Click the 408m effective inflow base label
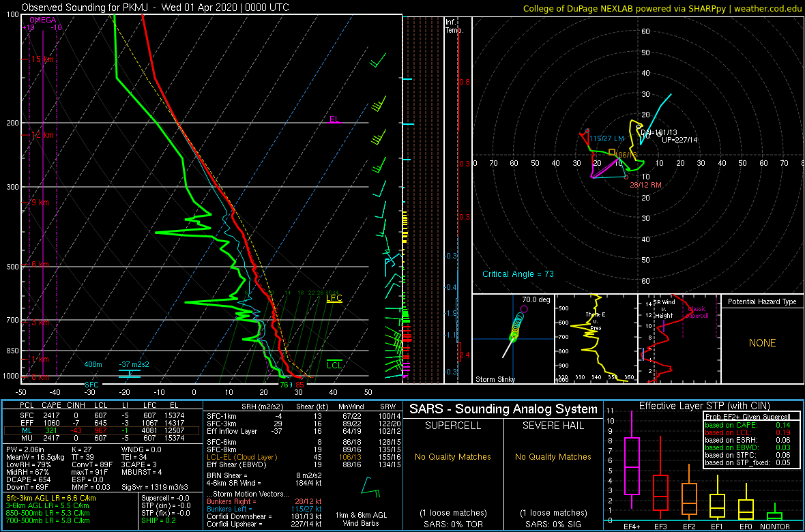The height and width of the screenshot is (532, 805). pyautogui.click(x=93, y=364)
